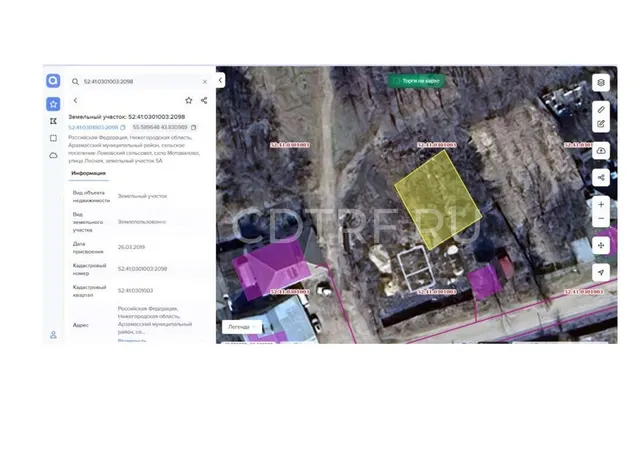640x452 pixels.
Task: Click Кадастровый квартал value 52:41:0301003
Action: (136, 291)
